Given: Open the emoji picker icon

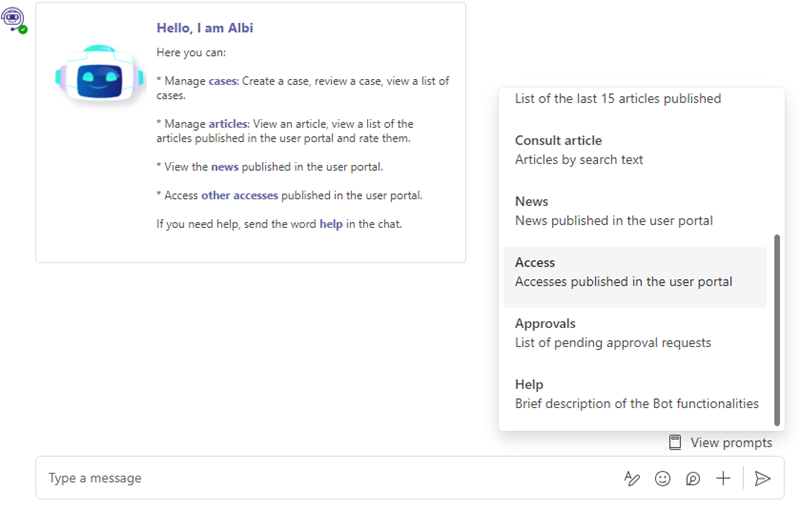Looking at the screenshot, I should coord(662,478).
